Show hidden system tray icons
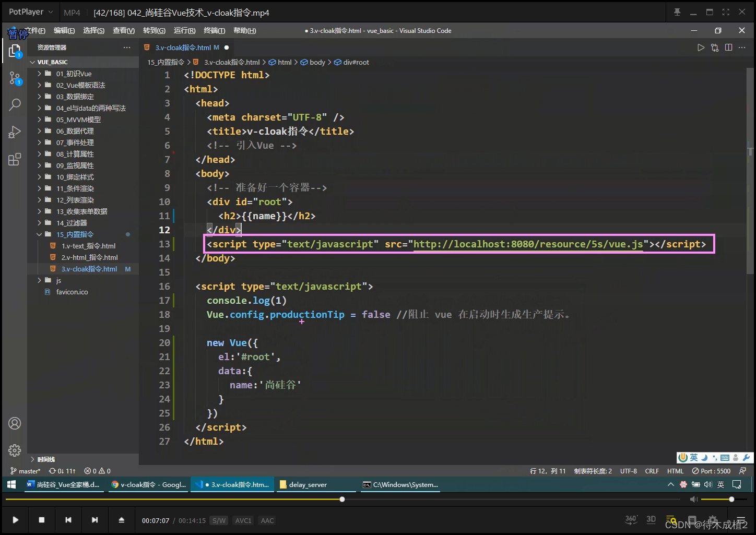 [x=671, y=484]
